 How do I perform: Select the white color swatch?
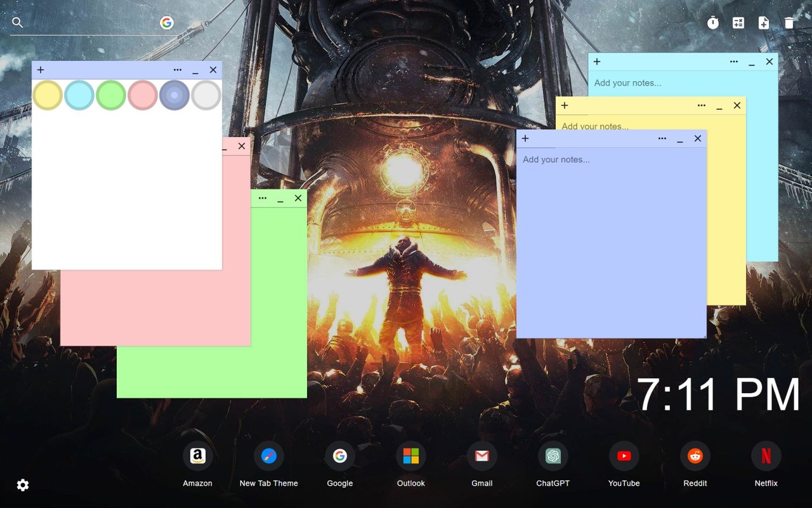click(x=206, y=95)
